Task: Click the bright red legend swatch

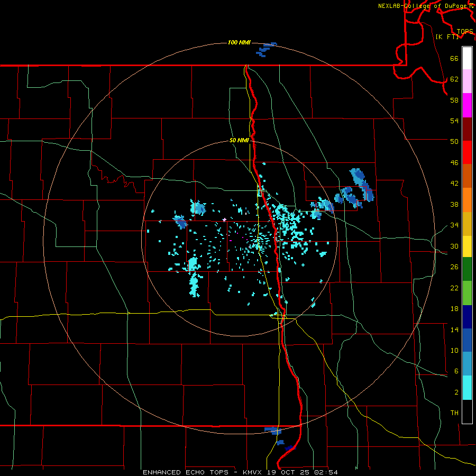Action: pyautogui.click(x=467, y=152)
